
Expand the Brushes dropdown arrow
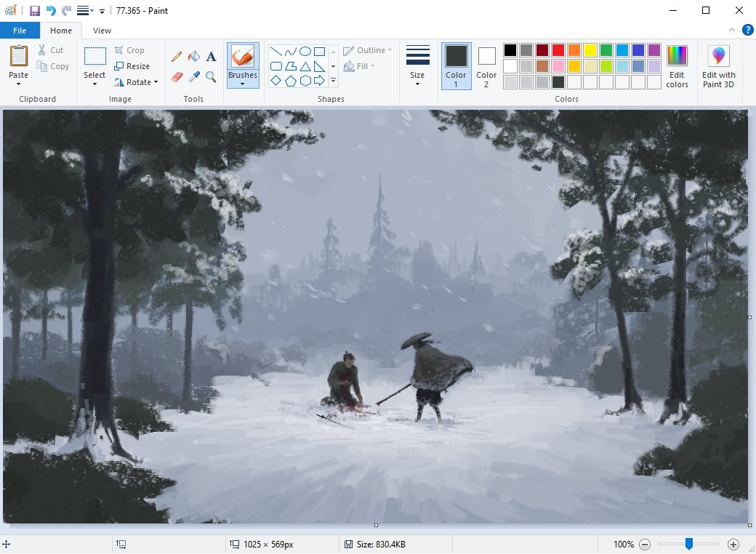(x=243, y=84)
